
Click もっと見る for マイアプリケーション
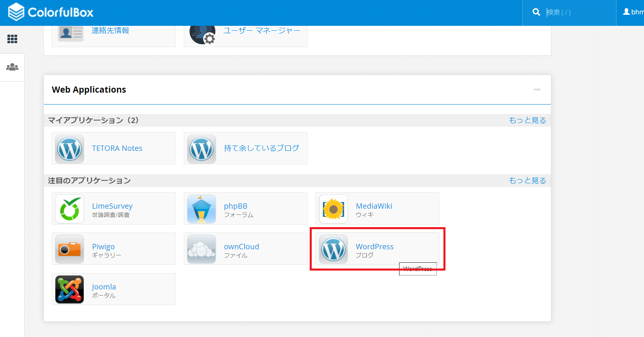coord(527,120)
